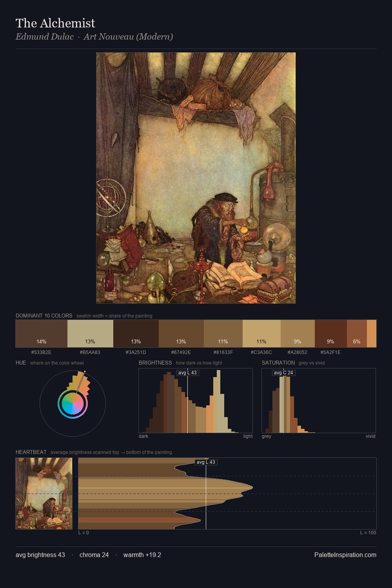Screen dimensions: 392x588
Task: Pick the 11% swatch #81633F
Action: [223, 334]
